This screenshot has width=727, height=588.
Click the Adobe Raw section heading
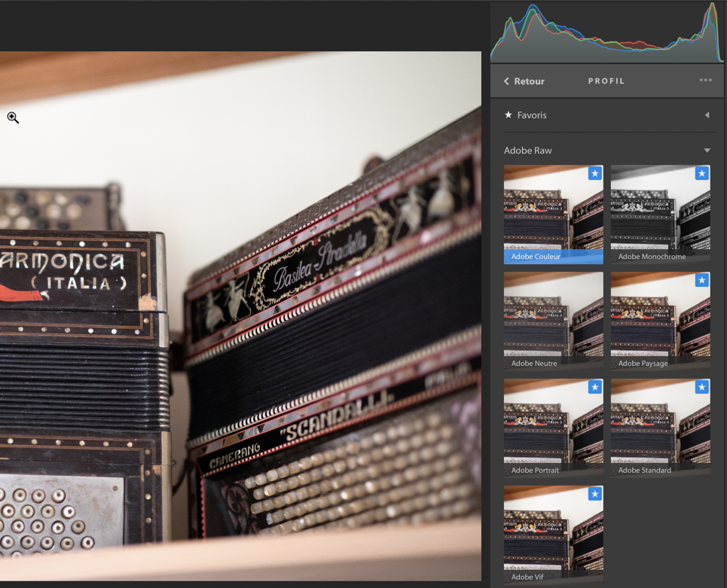tap(527, 151)
